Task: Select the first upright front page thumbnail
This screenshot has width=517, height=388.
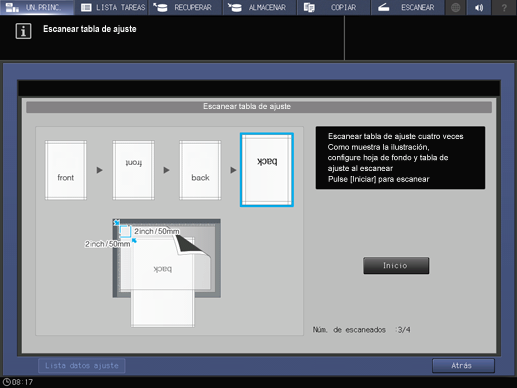Action: point(66,170)
